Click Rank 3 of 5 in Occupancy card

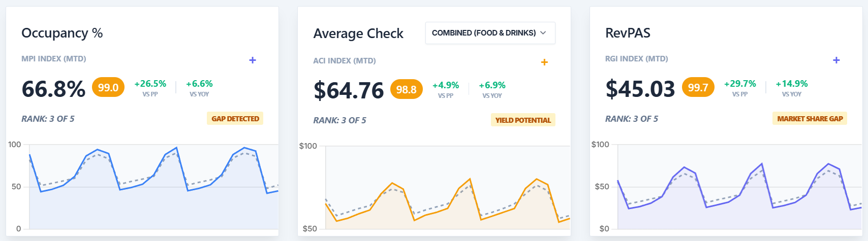tap(48, 119)
